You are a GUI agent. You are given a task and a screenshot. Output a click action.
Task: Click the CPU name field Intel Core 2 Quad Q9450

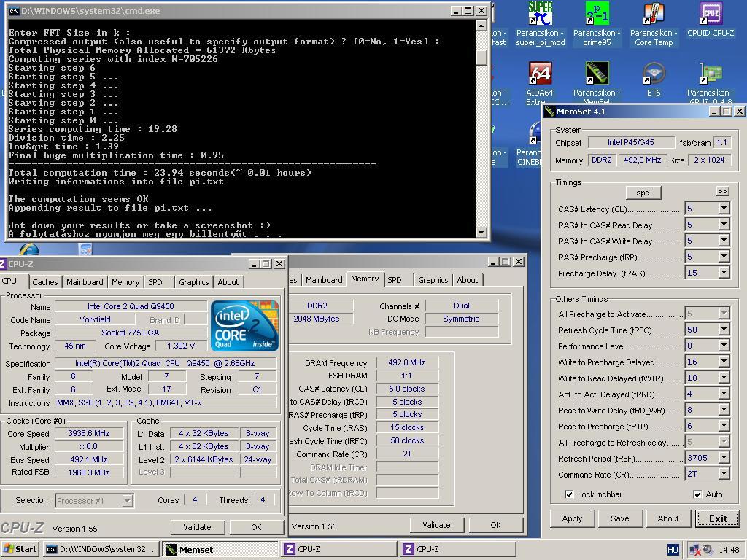pos(131,306)
